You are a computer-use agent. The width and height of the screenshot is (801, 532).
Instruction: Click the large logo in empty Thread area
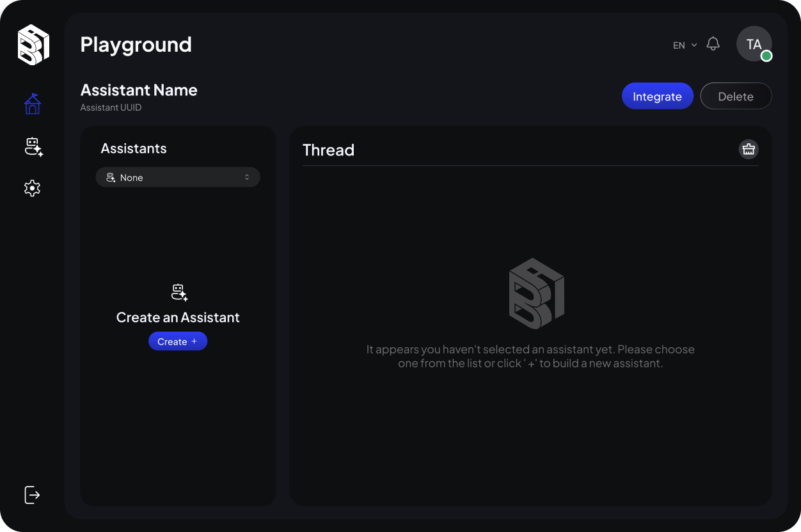click(x=536, y=293)
